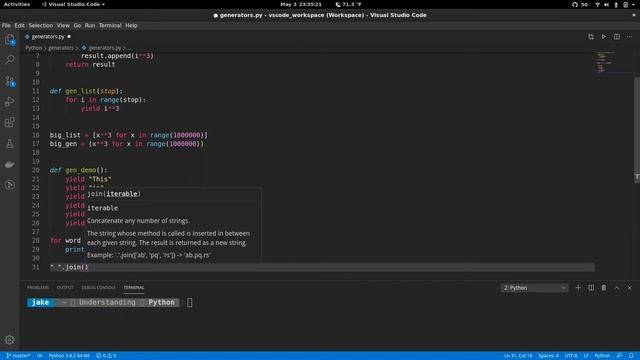640x360 pixels.
Task: Click the generators folder breadcrumb
Action: (61, 48)
